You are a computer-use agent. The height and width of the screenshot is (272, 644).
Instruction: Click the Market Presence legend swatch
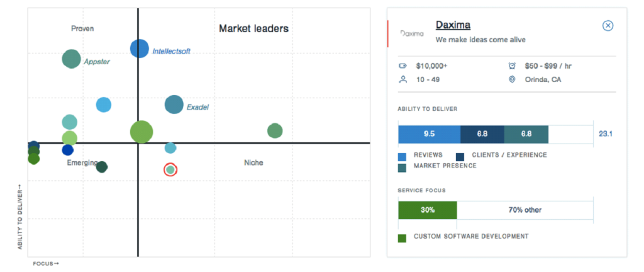pos(402,167)
